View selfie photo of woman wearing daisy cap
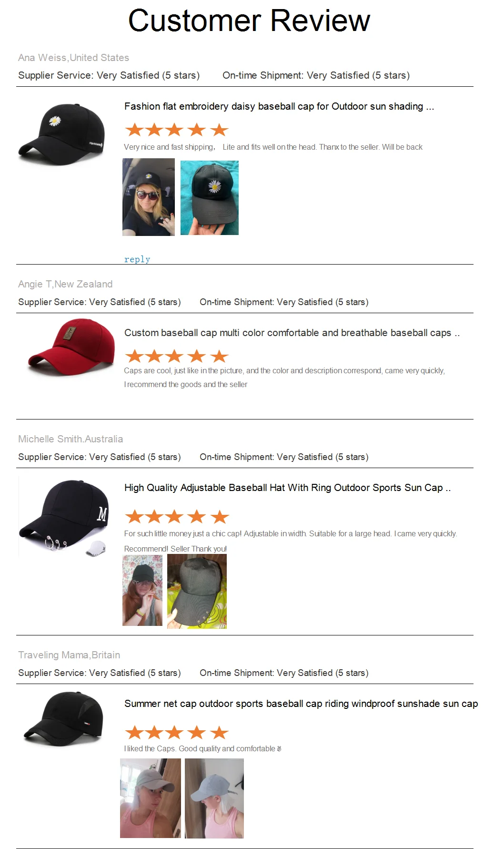Viewport: 504px width, 849px height. coord(149,197)
